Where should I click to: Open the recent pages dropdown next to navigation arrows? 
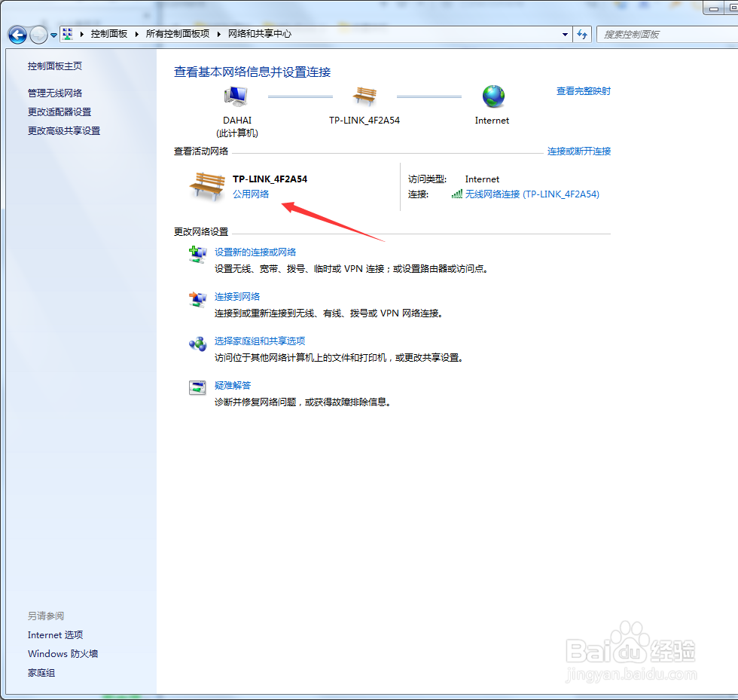(x=53, y=35)
